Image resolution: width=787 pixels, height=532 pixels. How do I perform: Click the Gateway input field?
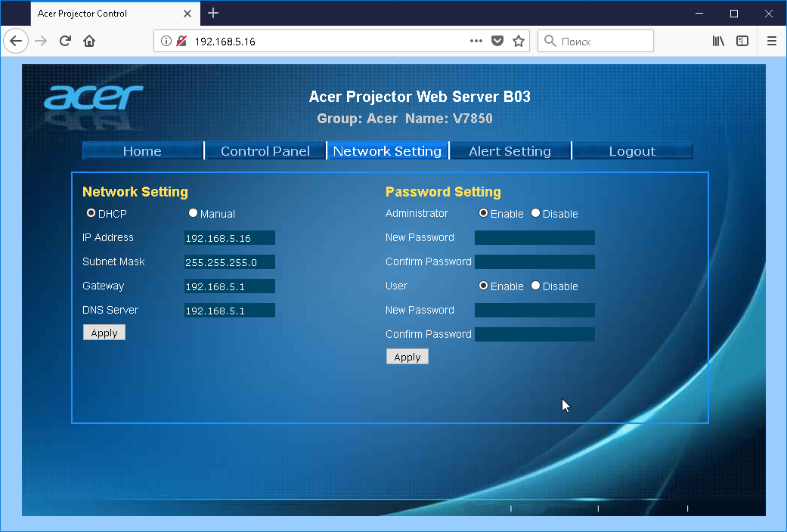(x=229, y=286)
